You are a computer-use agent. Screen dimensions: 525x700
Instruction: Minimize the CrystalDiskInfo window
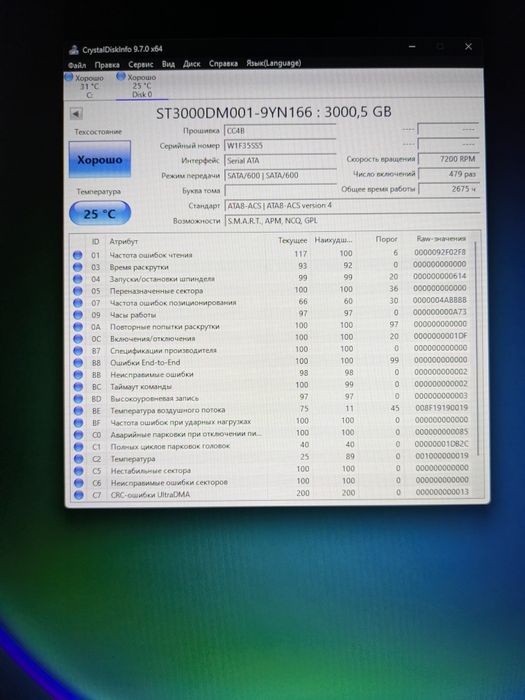[x=412, y=46]
